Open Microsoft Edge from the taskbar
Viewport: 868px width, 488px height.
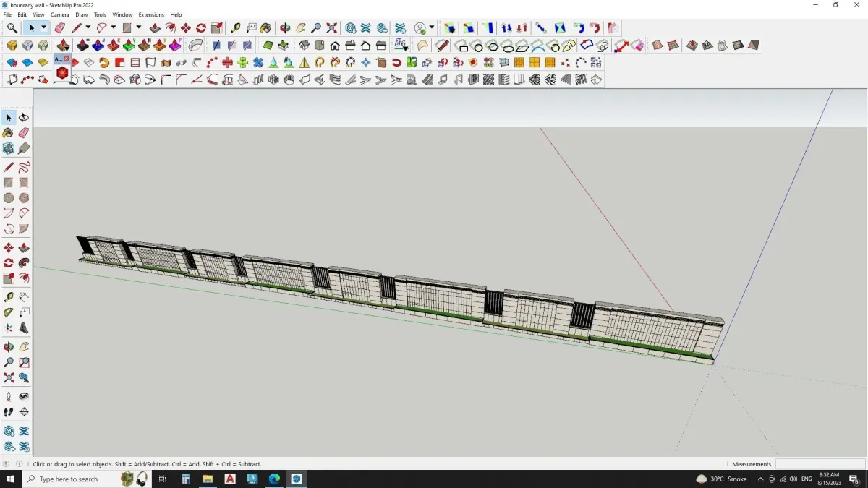275,479
